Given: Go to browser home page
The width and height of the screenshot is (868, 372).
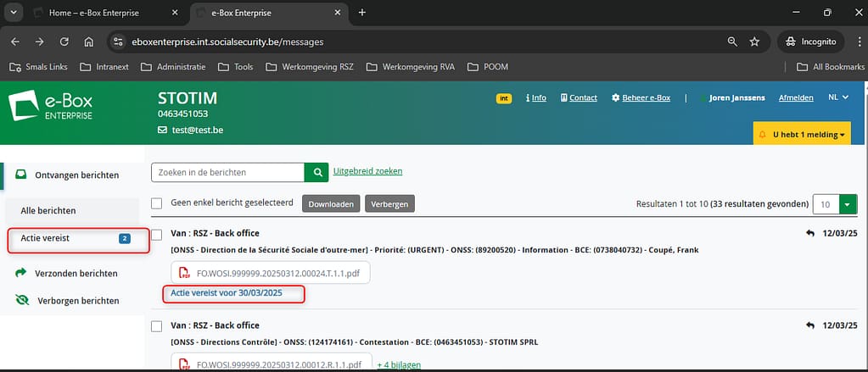Looking at the screenshot, I should pyautogui.click(x=88, y=42).
